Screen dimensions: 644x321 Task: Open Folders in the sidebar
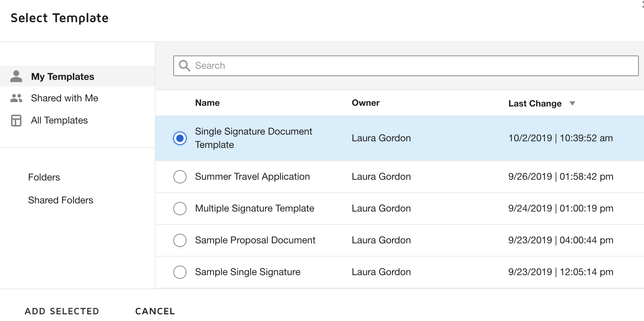tap(44, 177)
